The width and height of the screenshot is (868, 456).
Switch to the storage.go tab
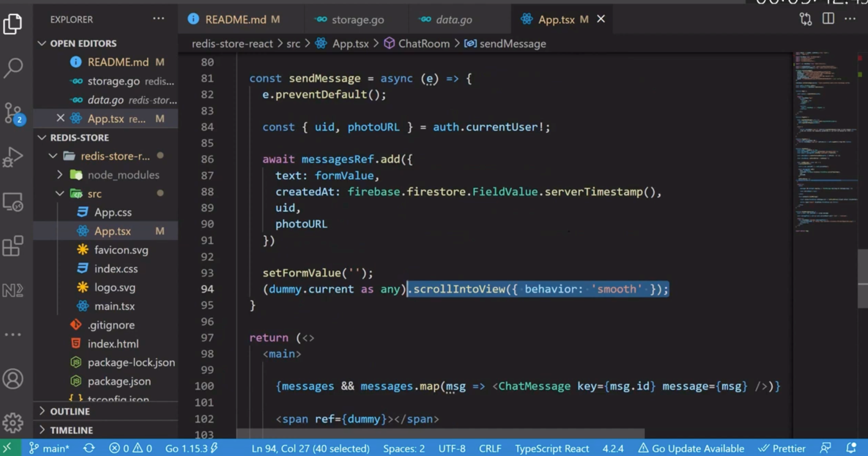point(358,19)
